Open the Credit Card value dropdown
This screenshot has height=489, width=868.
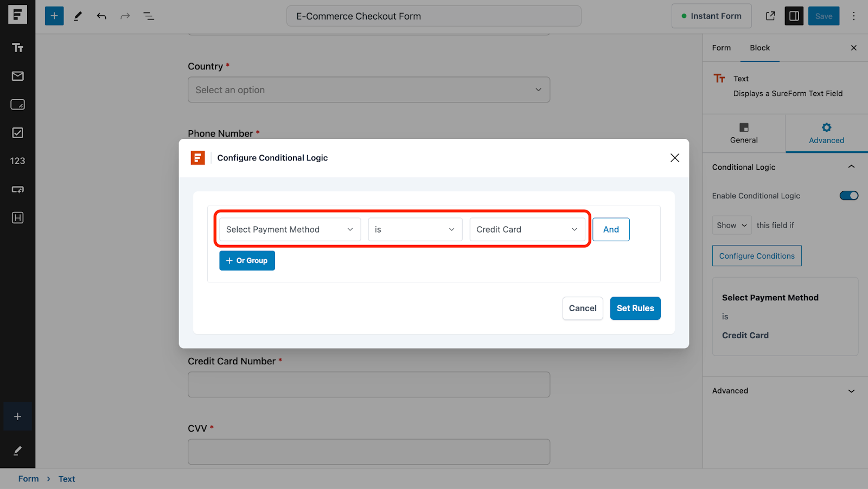[527, 229]
